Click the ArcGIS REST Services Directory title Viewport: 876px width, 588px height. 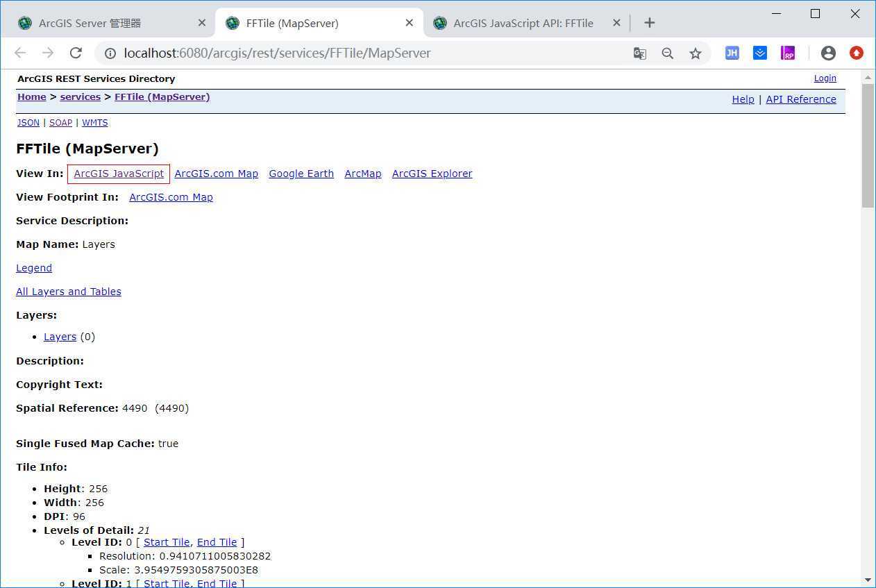(x=96, y=79)
